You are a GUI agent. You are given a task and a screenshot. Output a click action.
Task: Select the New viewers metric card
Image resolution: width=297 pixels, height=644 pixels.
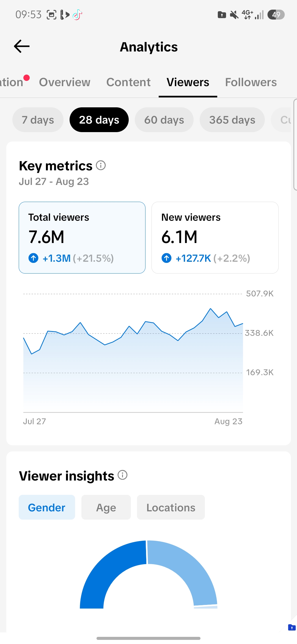[215, 238]
